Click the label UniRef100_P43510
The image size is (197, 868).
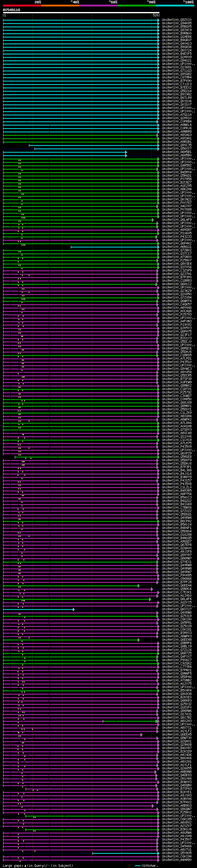tap(176, 362)
